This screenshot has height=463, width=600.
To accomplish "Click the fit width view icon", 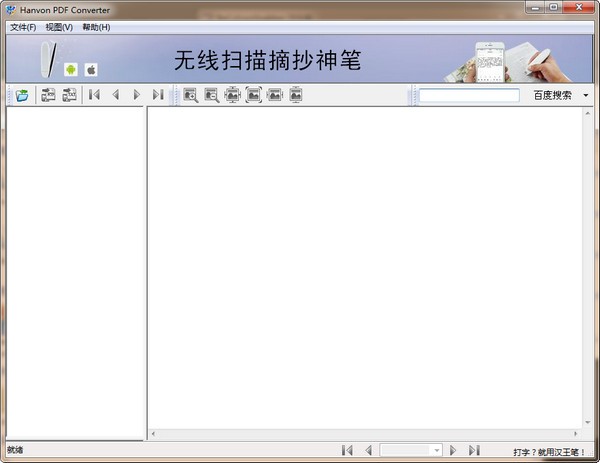I will click(x=275, y=95).
